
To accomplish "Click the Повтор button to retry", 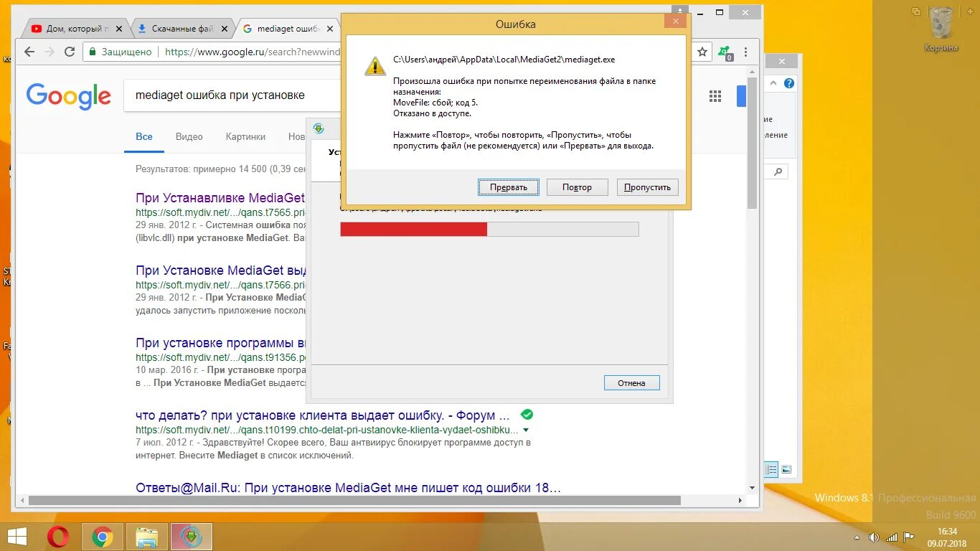I will 577,187.
